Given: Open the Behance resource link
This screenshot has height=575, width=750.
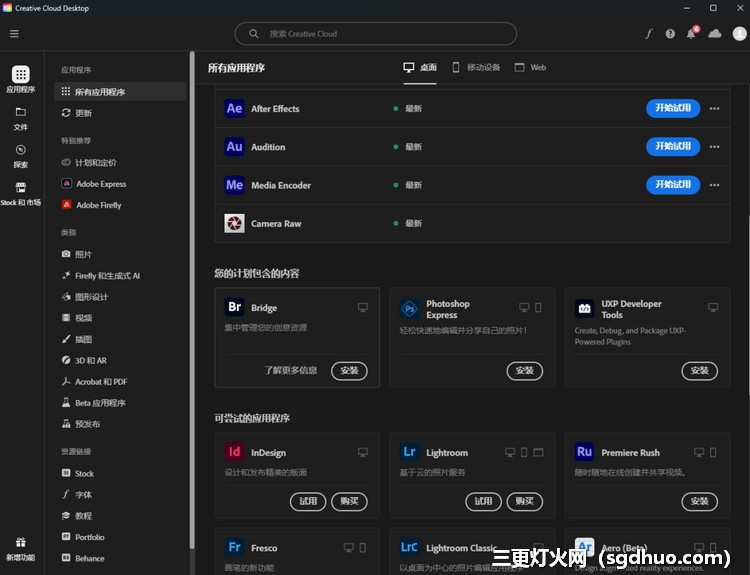Looking at the screenshot, I should pos(83,558).
